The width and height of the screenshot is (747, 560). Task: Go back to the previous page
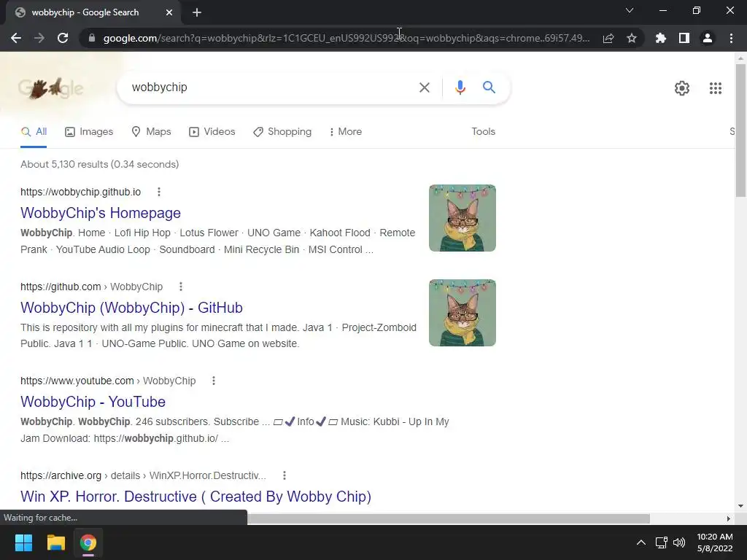(x=16, y=38)
